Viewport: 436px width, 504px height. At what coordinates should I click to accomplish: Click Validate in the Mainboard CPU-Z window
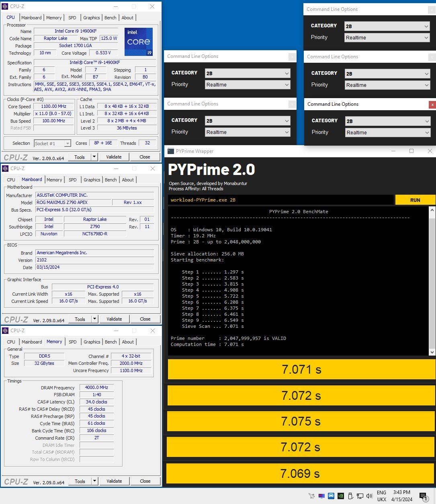[114, 319]
